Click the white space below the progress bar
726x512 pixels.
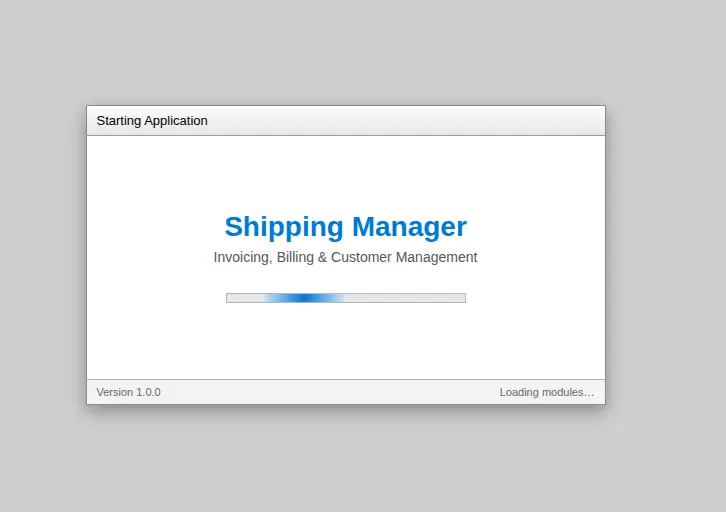(x=345, y=340)
